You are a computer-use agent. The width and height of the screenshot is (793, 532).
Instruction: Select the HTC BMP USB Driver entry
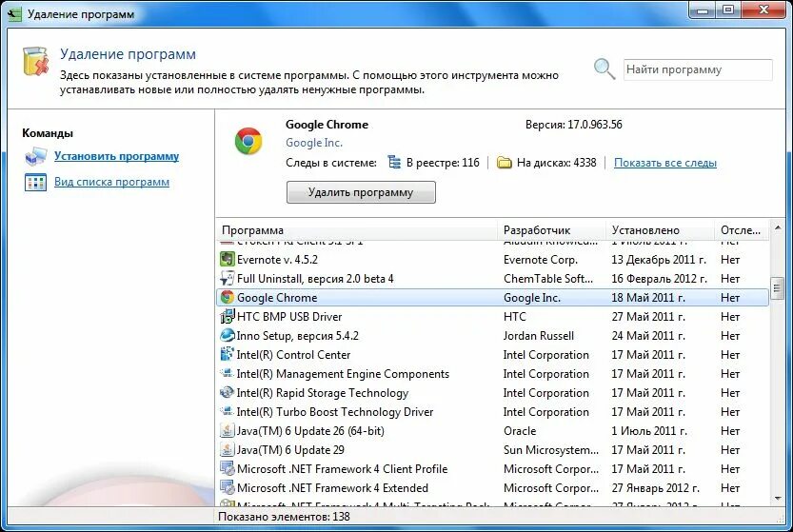click(492, 317)
